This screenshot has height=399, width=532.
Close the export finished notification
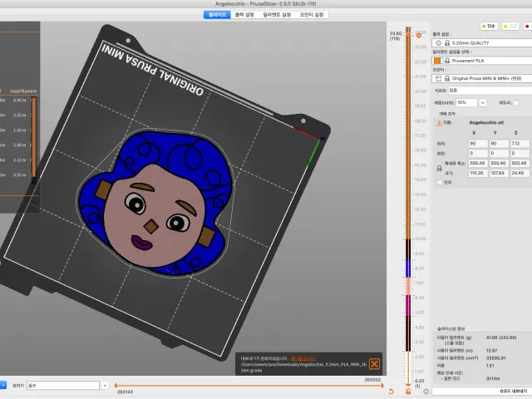click(x=374, y=364)
